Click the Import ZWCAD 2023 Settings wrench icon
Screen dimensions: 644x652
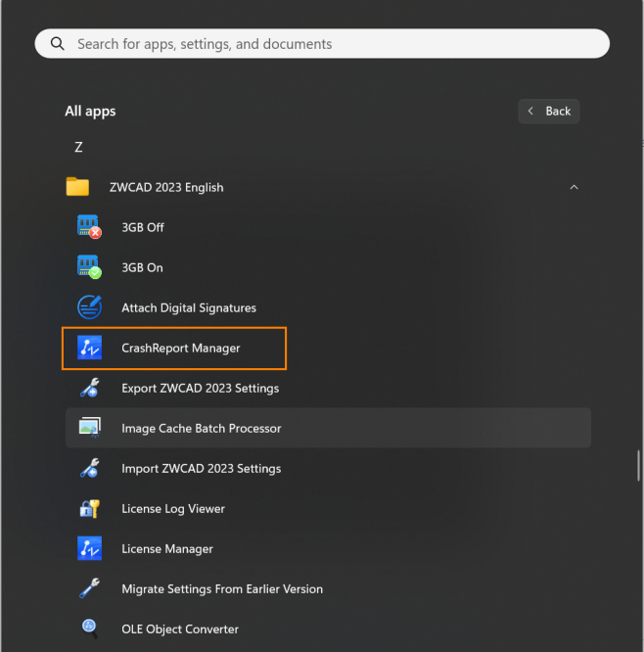coord(89,468)
